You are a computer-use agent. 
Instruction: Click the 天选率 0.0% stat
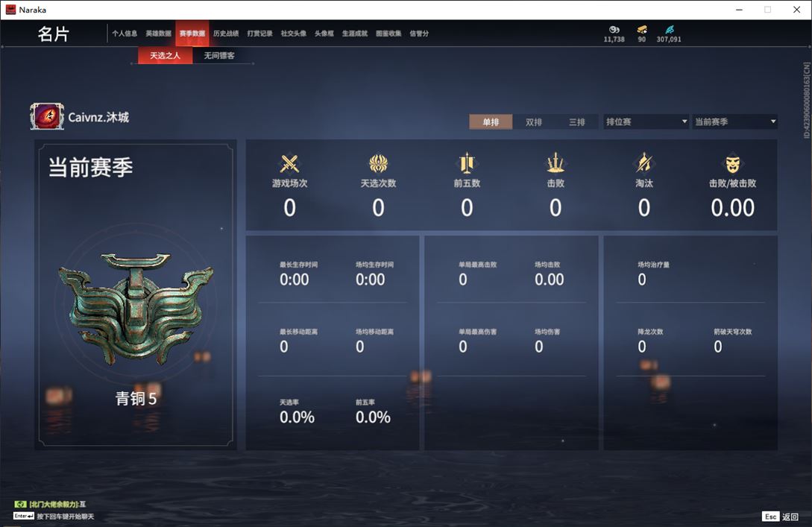click(x=297, y=412)
